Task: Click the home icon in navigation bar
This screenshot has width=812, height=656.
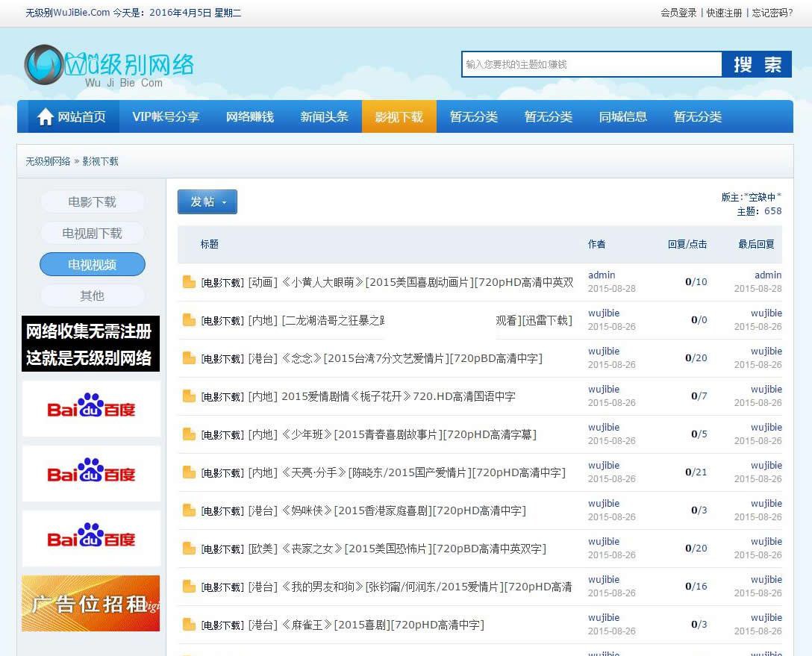Action: click(x=45, y=116)
